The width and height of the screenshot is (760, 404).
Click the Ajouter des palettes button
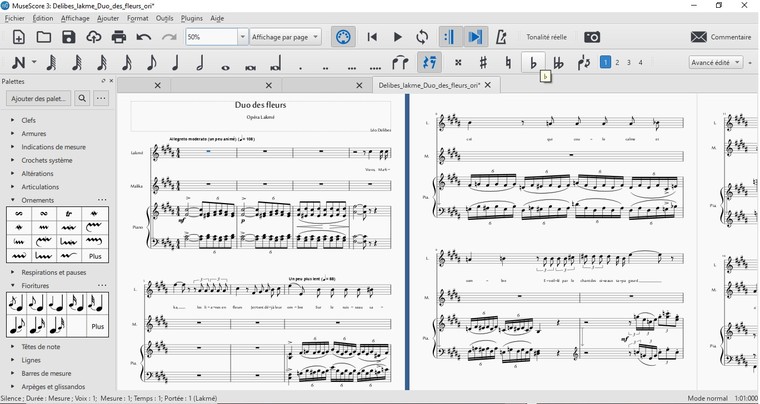[x=38, y=99]
